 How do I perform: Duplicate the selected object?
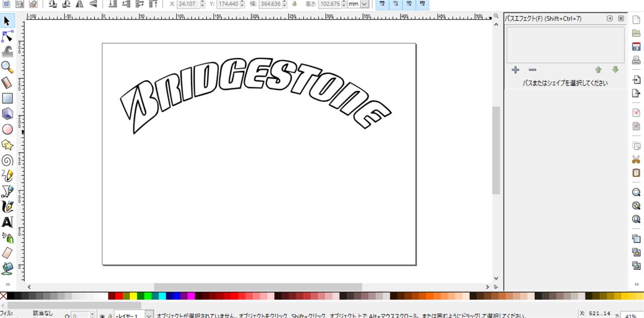point(636,238)
